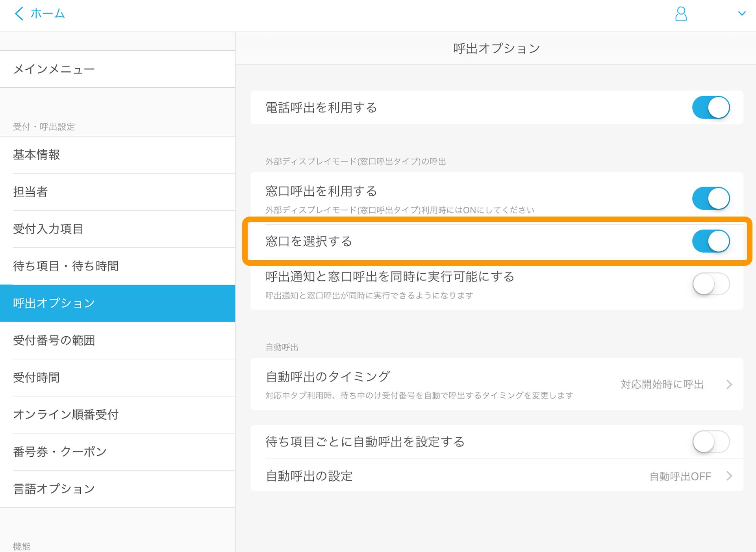Click 自動呼出の設定 row label
This screenshot has height=552, width=756.
pos(309,476)
